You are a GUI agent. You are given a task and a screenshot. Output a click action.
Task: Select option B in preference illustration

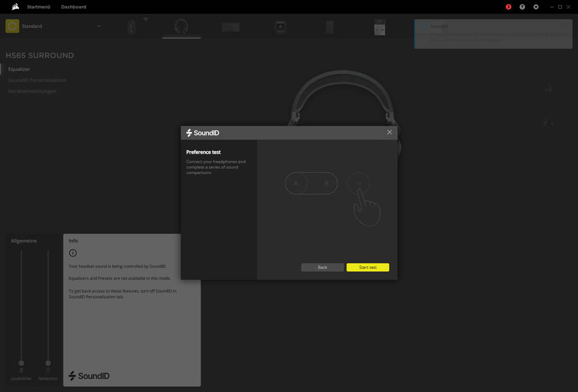click(326, 184)
